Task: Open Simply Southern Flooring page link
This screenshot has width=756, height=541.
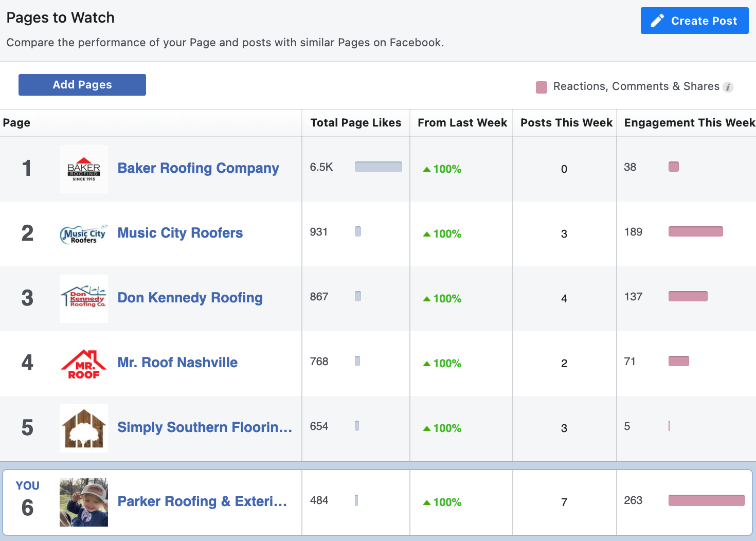Action: (205, 427)
